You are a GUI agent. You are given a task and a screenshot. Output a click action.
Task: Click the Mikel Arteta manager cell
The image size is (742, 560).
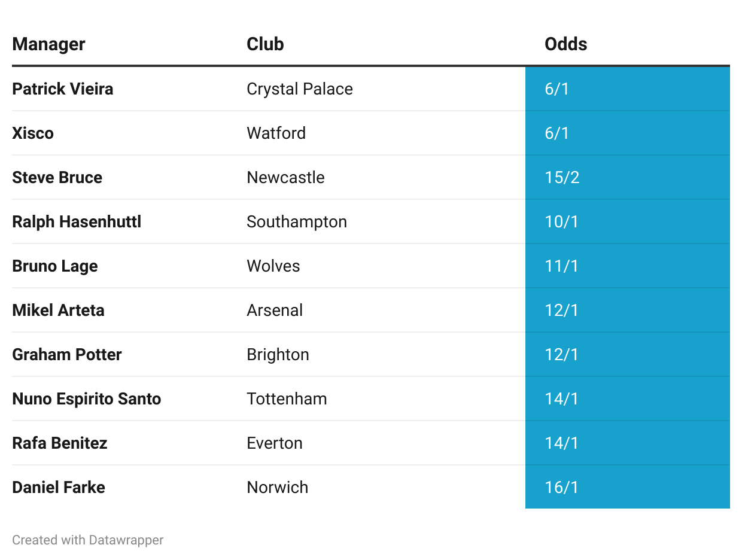(58, 311)
